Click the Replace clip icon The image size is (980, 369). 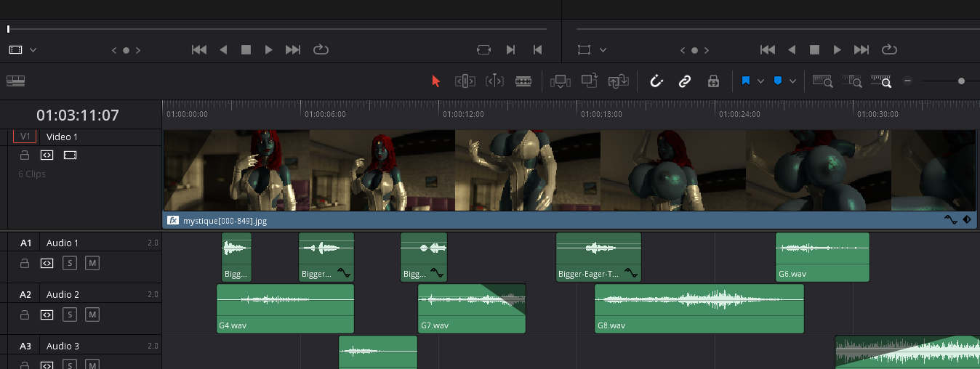[x=619, y=81]
